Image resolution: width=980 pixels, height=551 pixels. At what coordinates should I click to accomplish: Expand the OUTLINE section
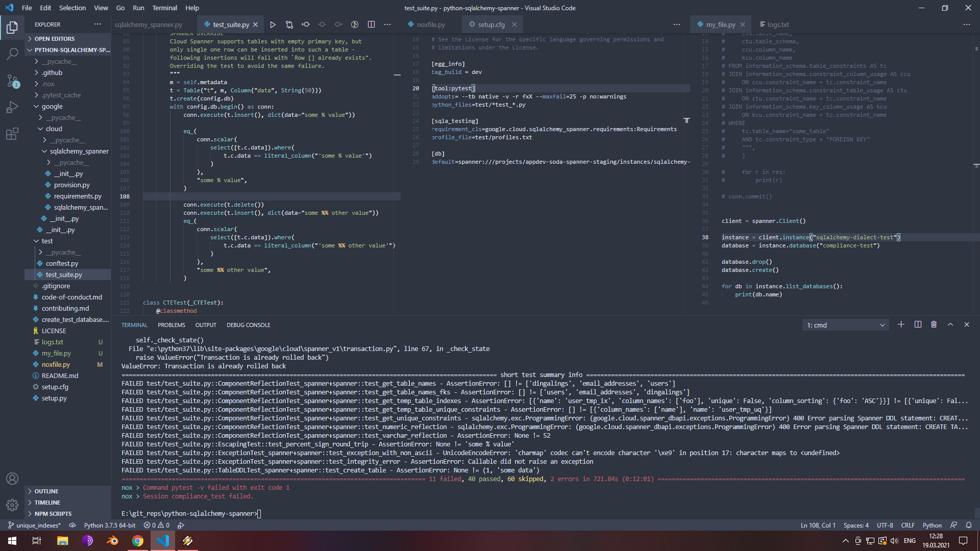click(x=46, y=491)
